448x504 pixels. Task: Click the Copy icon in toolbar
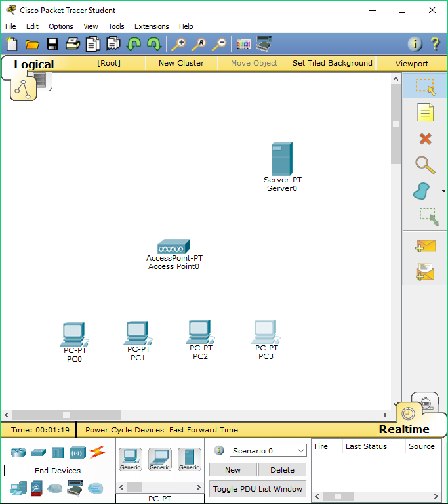coord(93,44)
